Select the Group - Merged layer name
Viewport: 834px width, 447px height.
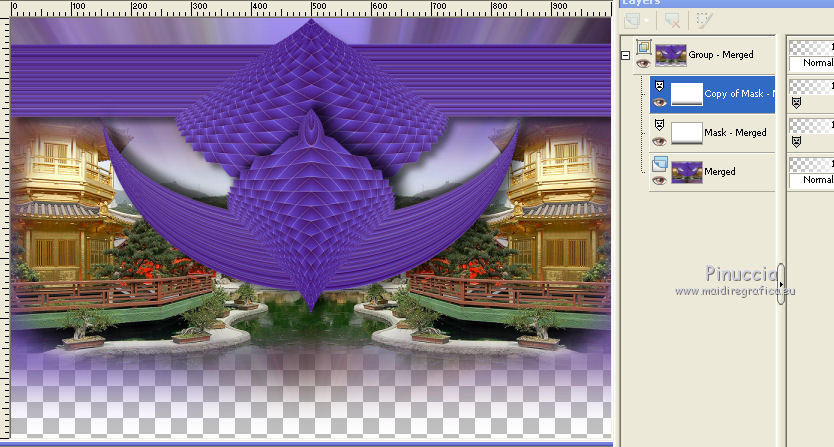coord(721,55)
